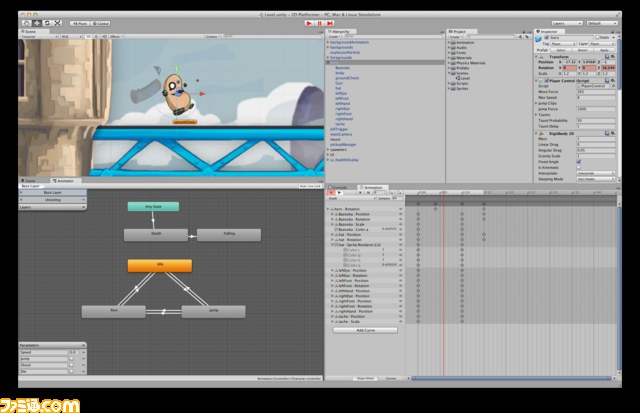Open the Interpolate dropdown
The height and width of the screenshot is (413, 640).
596,173
